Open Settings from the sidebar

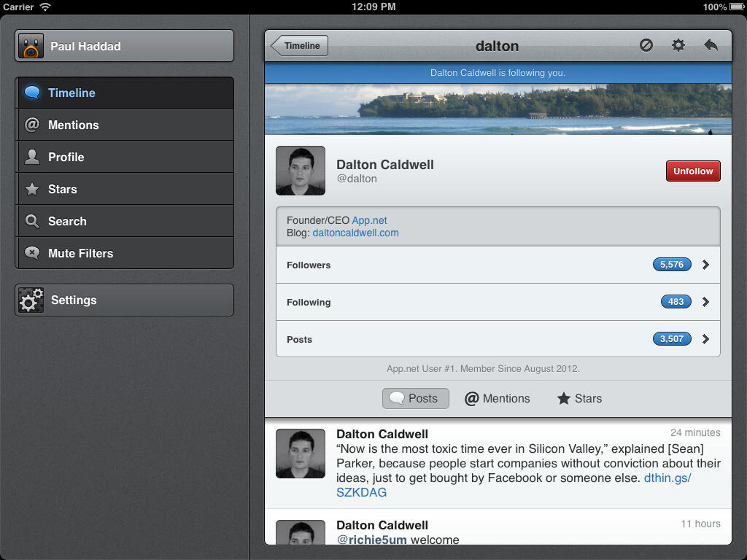click(x=124, y=300)
